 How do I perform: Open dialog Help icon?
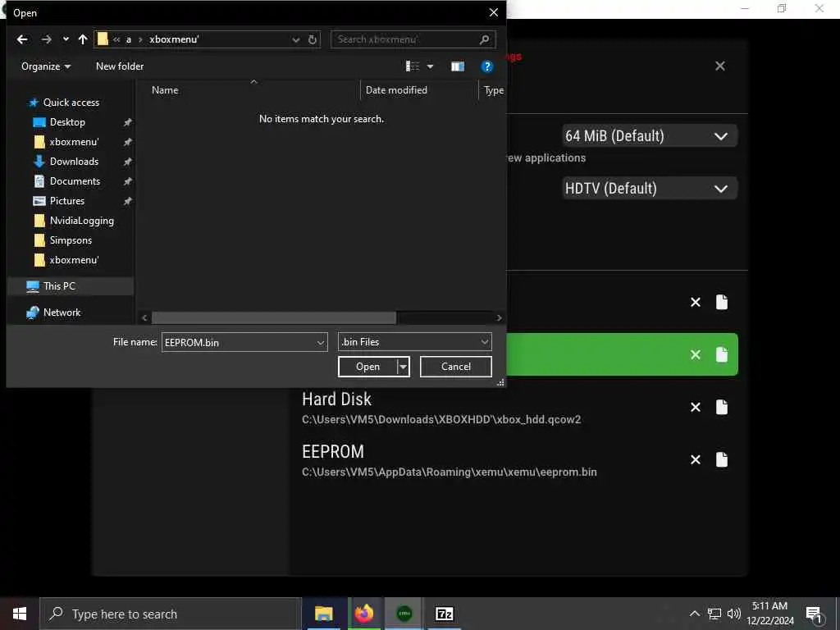[486, 66]
